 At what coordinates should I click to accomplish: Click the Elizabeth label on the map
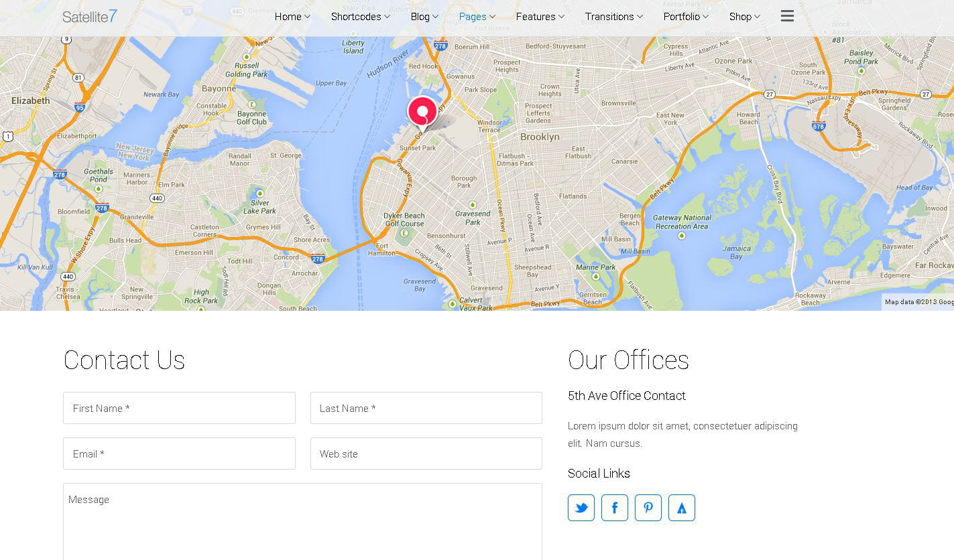pos(31,100)
